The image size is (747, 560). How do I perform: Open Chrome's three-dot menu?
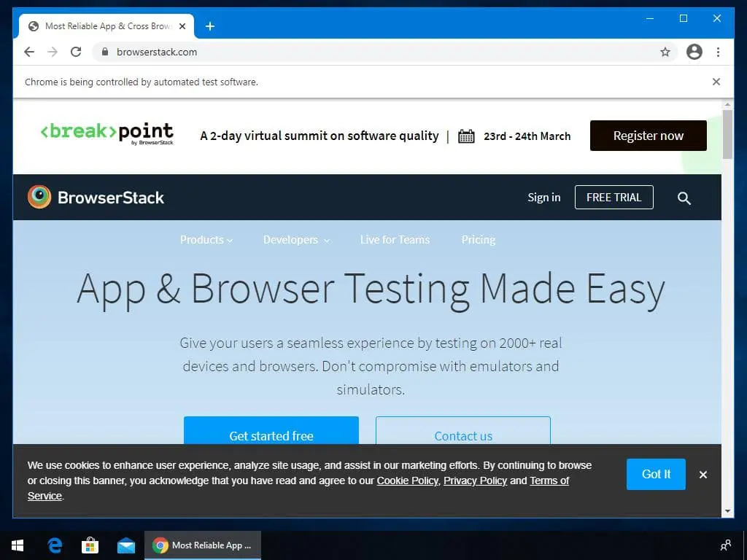point(719,52)
